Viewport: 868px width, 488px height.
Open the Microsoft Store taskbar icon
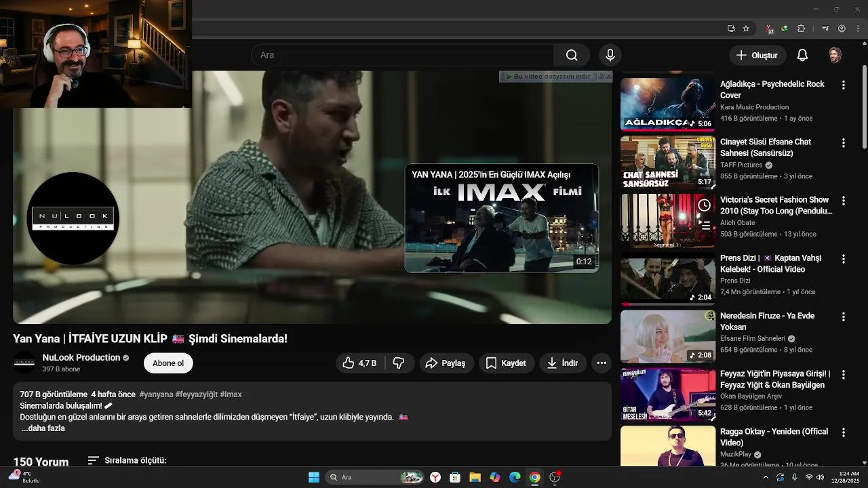tap(455, 477)
